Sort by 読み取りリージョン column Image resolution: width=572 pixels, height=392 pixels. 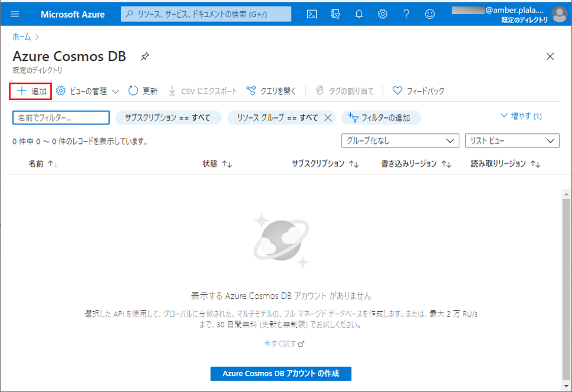click(x=505, y=164)
